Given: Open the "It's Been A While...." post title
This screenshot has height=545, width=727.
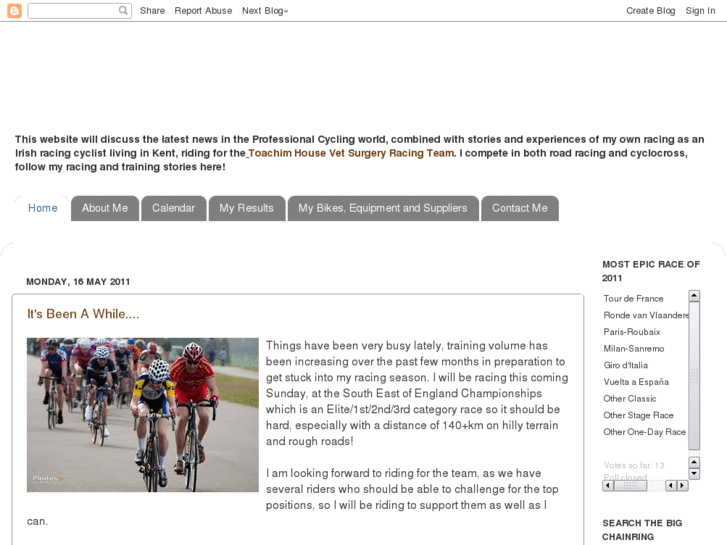Looking at the screenshot, I should pos(83,314).
